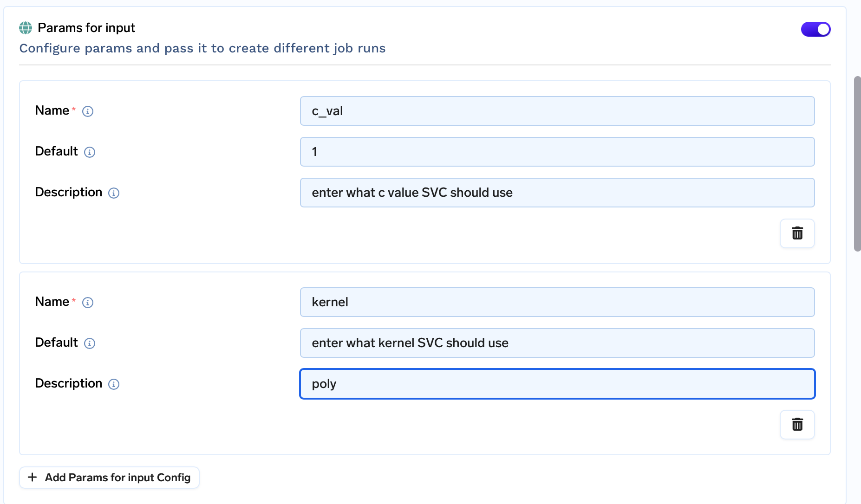Click the Default field containing 1

[x=557, y=152]
